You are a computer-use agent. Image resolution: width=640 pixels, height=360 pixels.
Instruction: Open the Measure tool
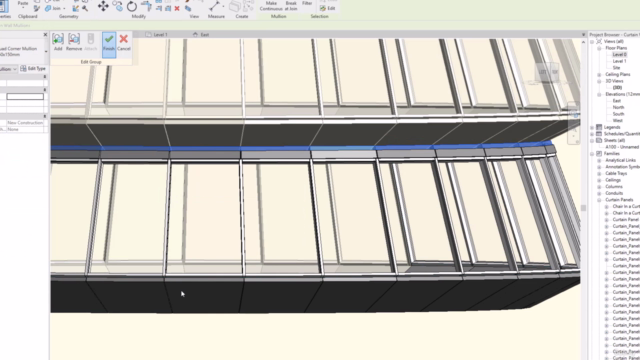coord(214,6)
